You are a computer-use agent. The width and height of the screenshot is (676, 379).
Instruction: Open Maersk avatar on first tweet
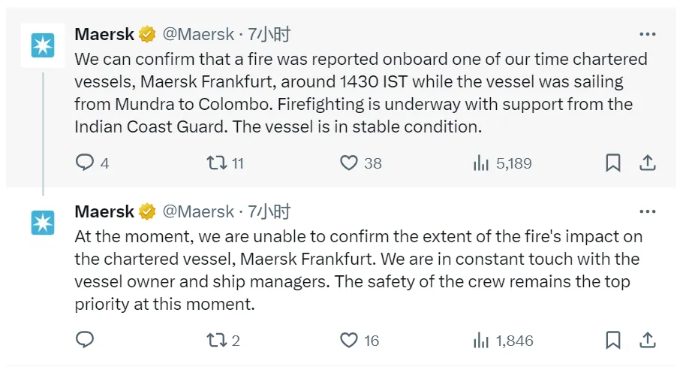click(x=43, y=45)
